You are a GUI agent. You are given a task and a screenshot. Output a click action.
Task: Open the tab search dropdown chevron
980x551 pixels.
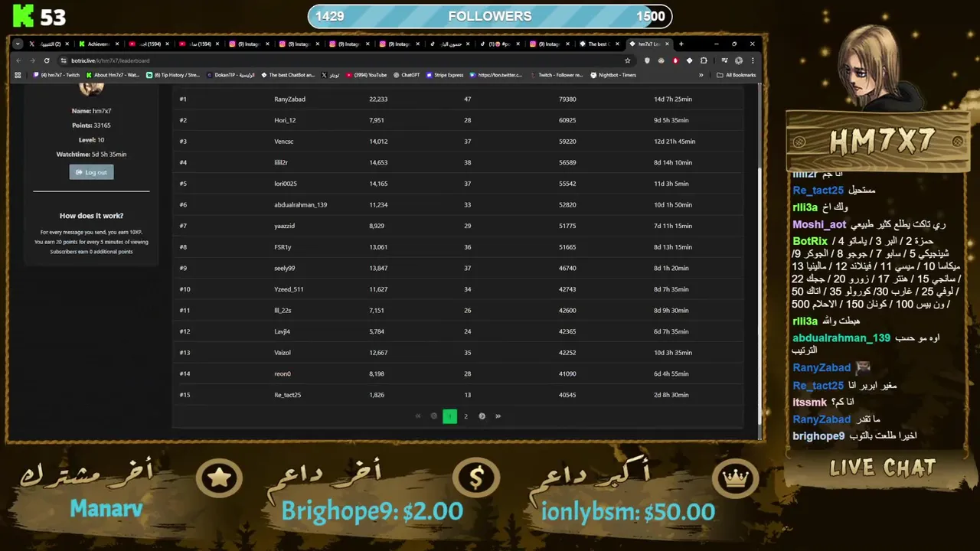point(18,44)
